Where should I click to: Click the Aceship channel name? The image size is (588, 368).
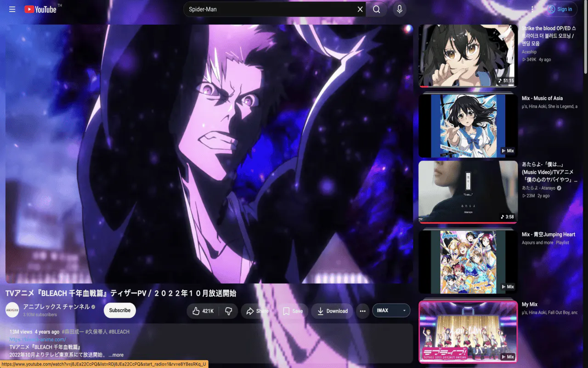tap(529, 52)
